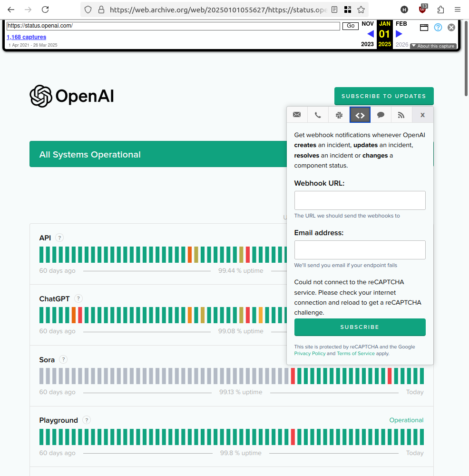This screenshot has width=469, height=476.
Task: Click the browser address bar URL
Action: (218, 10)
